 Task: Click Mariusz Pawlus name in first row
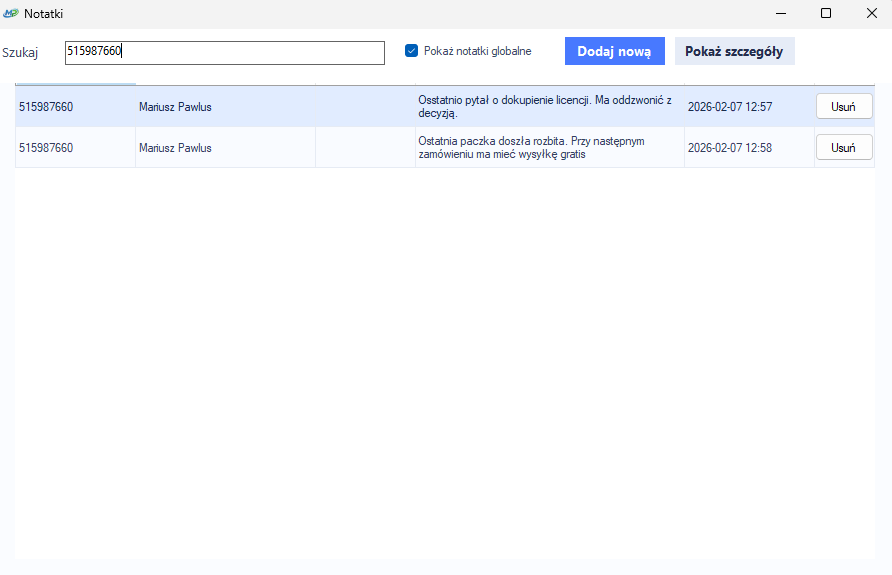(175, 107)
